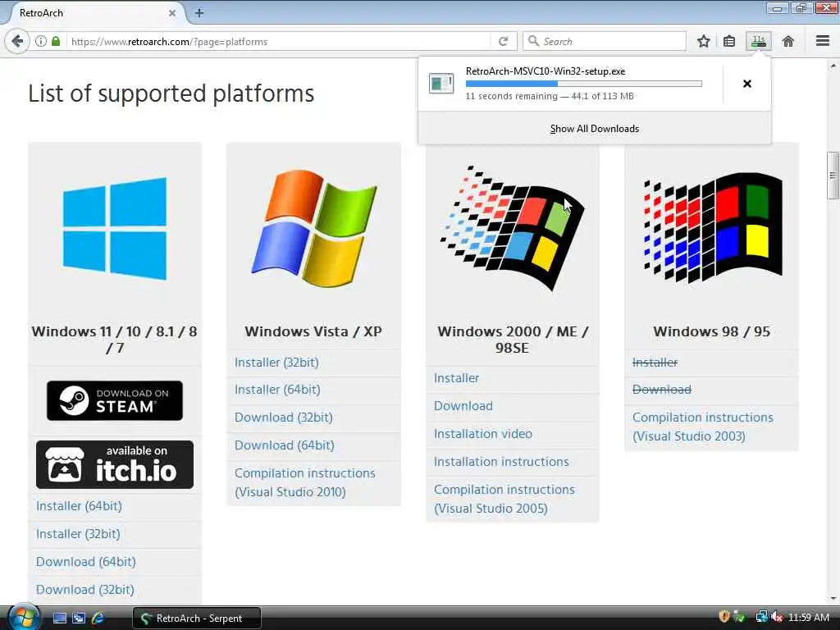This screenshot has width=840, height=630.
Task: Open the bookmarks list icon
Action: tap(729, 41)
